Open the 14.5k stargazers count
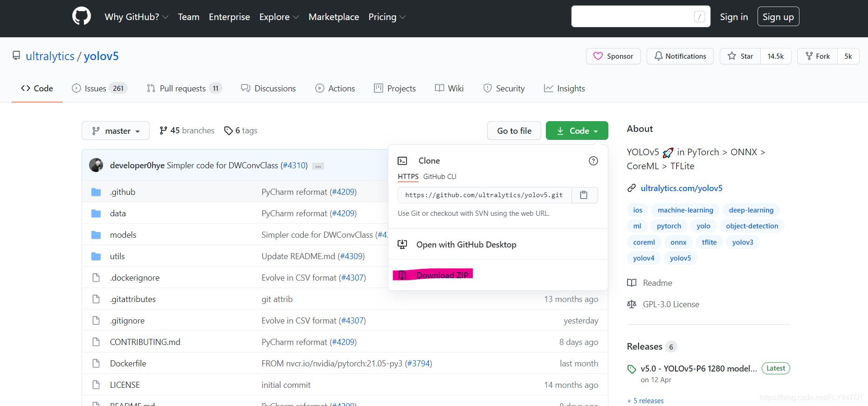Viewport: 868px width, 406px height. coord(776,56)
